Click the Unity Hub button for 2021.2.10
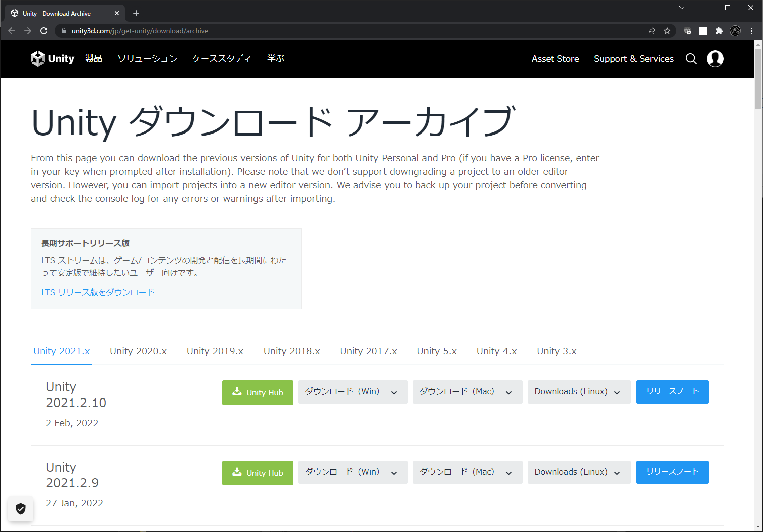The image size is (763, 532). pyautogui.click(x=258, y=392)
